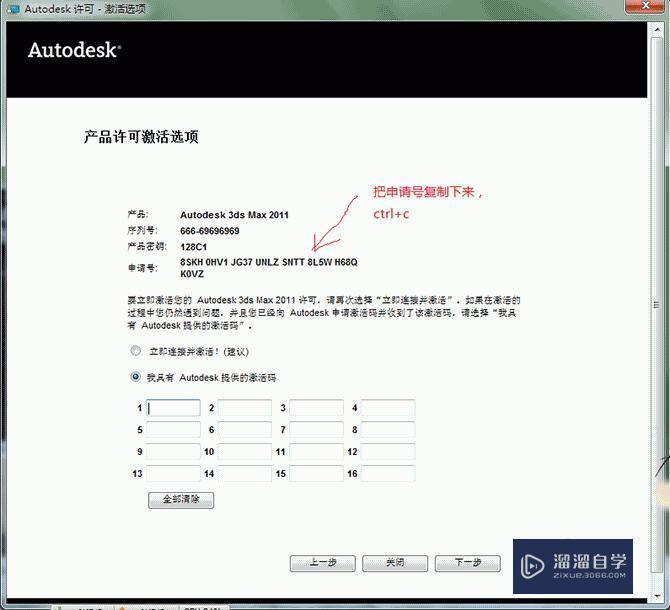Viewport: 670px width, 610px height.
Task: Click activation code input field 15
Action: click(316, 474)
